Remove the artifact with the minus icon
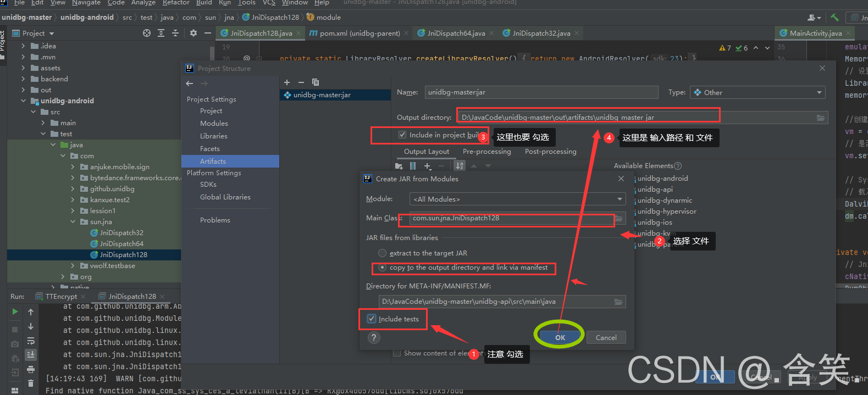The height and width of the screenshot is (395, 868). pyautogui.click(x=301, y=82)
